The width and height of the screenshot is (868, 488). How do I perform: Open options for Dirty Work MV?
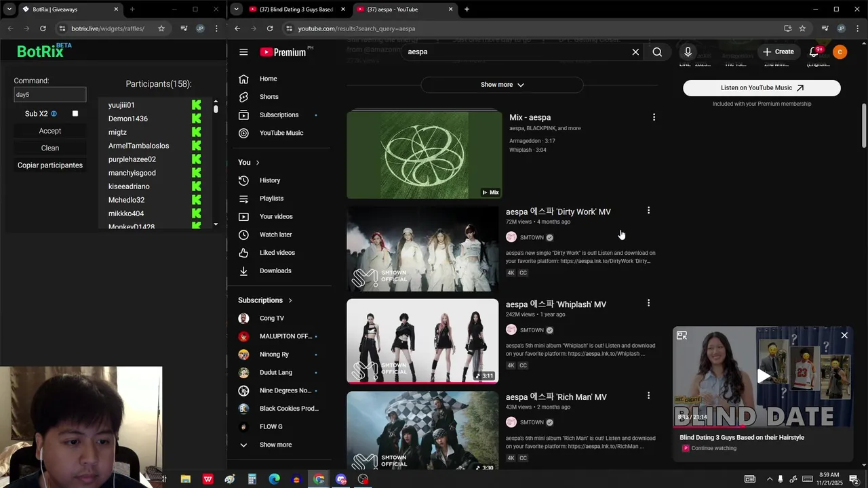pos(648,211)
